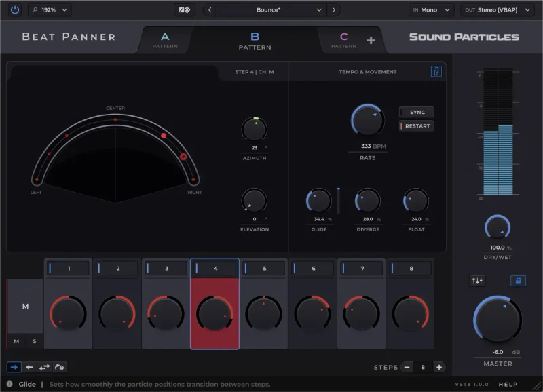
Task: Click the Float knob
Action: pos(416,200)
